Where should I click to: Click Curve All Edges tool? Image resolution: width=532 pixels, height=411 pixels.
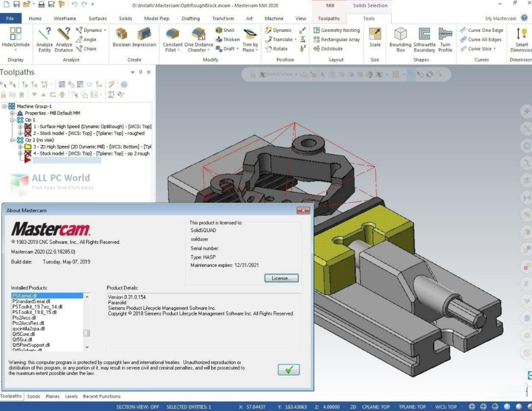click(x=481, y=39)
